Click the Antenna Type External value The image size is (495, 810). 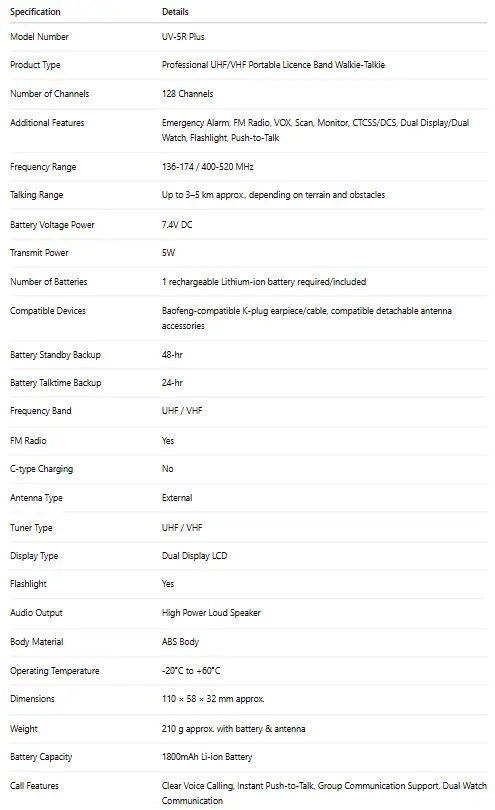[177, 497]
